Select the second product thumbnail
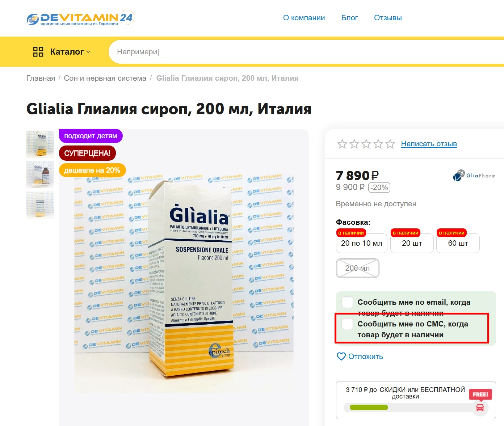 coord(40,174)
